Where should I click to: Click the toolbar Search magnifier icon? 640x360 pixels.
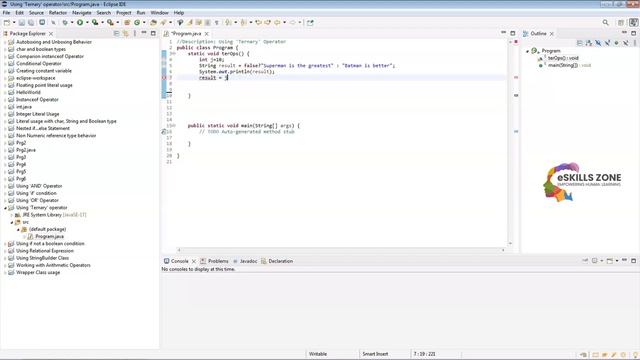(x=606, y=23)
